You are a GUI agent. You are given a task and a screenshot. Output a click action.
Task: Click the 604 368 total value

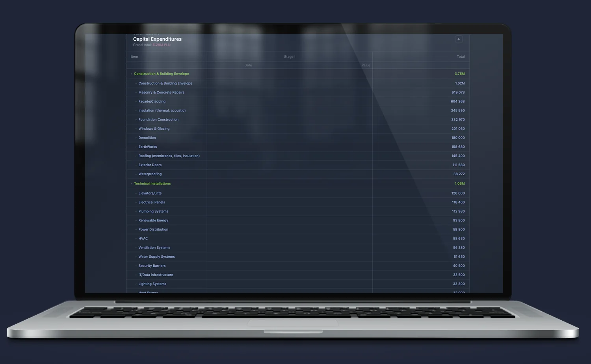pyautogui.click(x=458, y=102)
